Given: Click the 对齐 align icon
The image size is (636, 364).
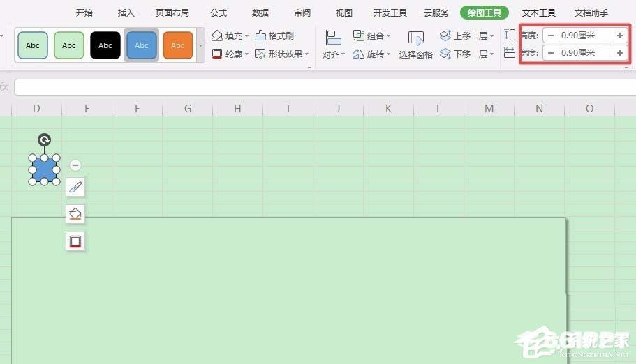Looking at the screenshot, I should [333, 38].
